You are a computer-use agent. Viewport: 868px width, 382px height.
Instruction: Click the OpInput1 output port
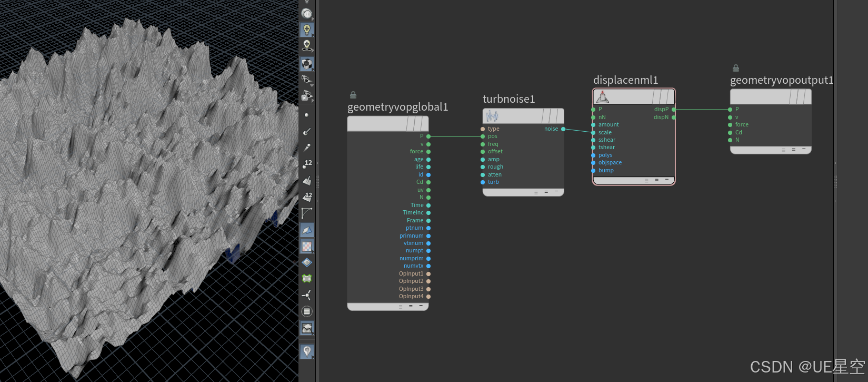tap(428, 274)
